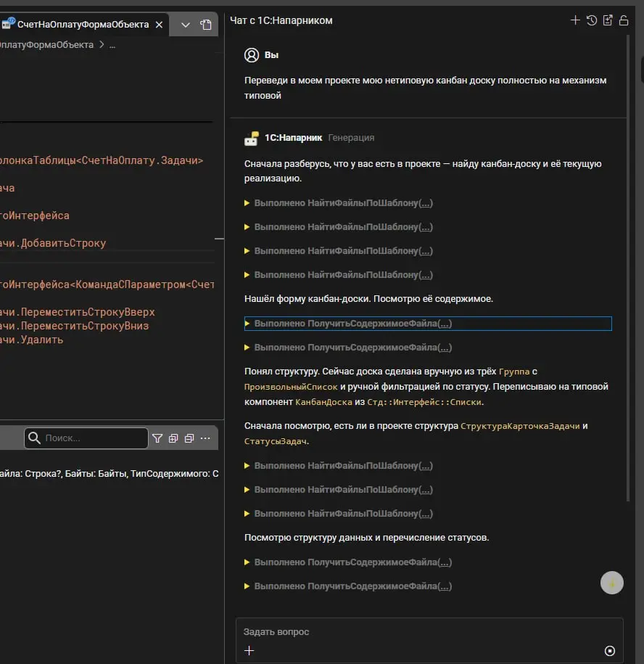Expand the highlighted ПолучитьСодержимоеФайла step

point(428,324)
